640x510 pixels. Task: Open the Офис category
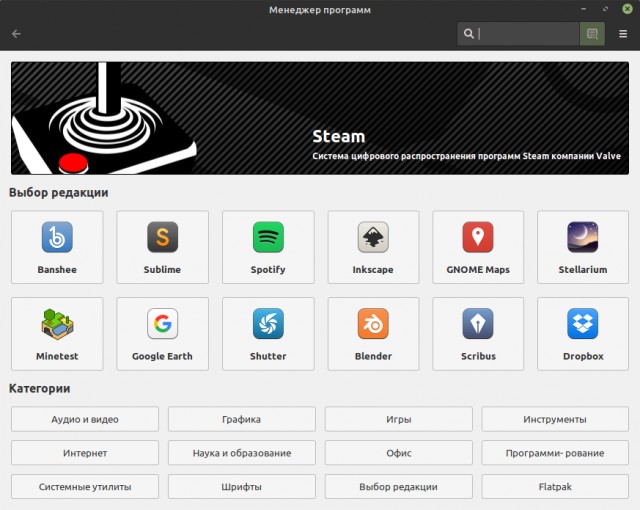click(399, 453)
